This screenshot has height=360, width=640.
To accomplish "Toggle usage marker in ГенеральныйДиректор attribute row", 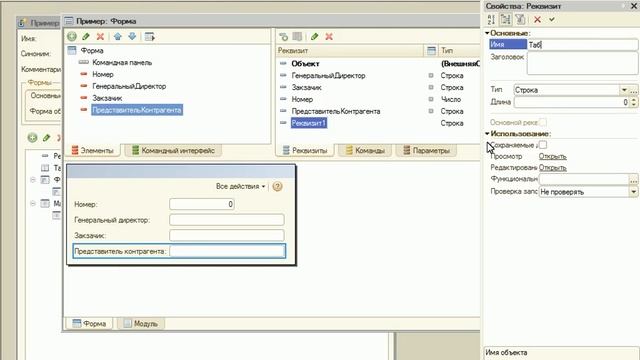I will coord(431,76).
